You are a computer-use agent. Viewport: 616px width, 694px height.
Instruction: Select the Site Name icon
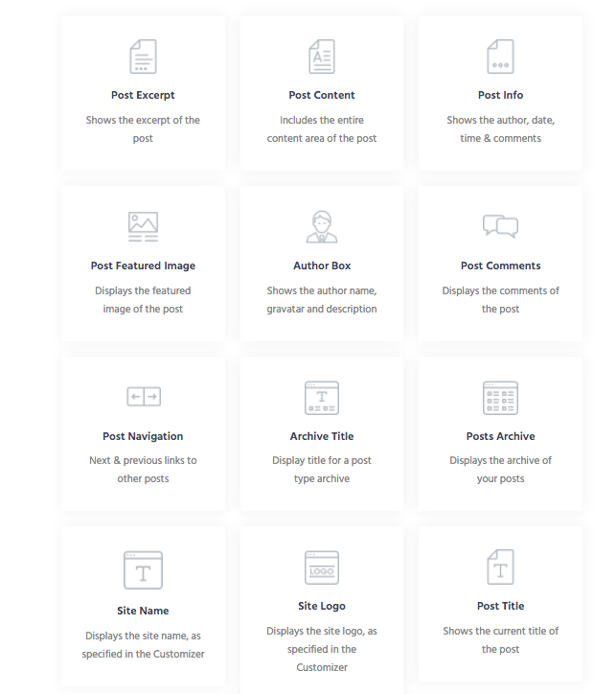(x=143, y=569)
